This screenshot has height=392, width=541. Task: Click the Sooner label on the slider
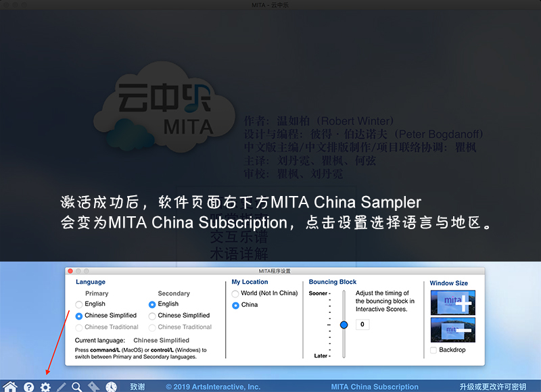click(x=318, y=293)
